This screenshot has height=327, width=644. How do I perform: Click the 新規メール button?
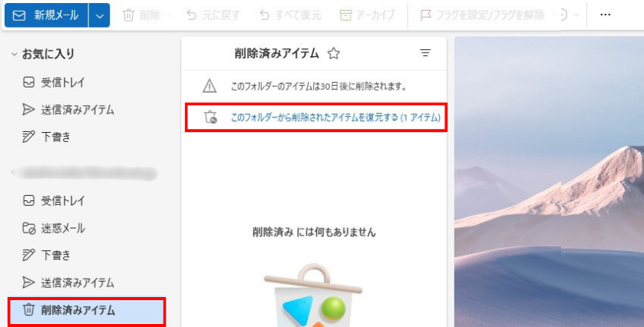(x=46, y=15)
